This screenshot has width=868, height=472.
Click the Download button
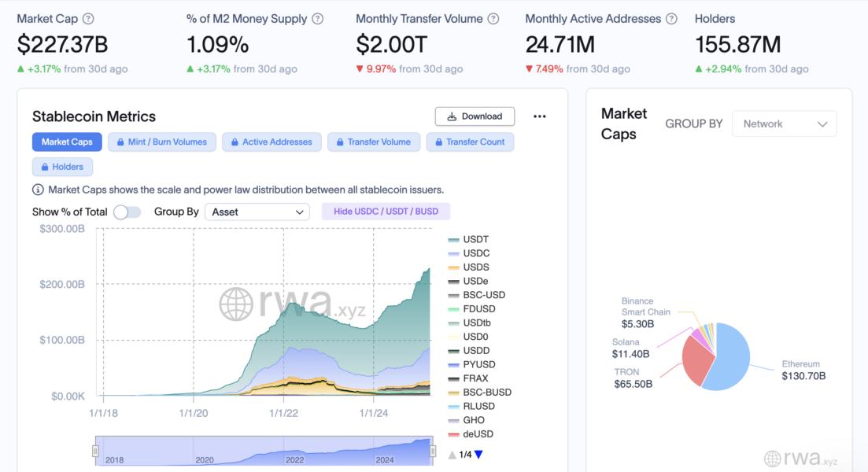click(475, 116)
